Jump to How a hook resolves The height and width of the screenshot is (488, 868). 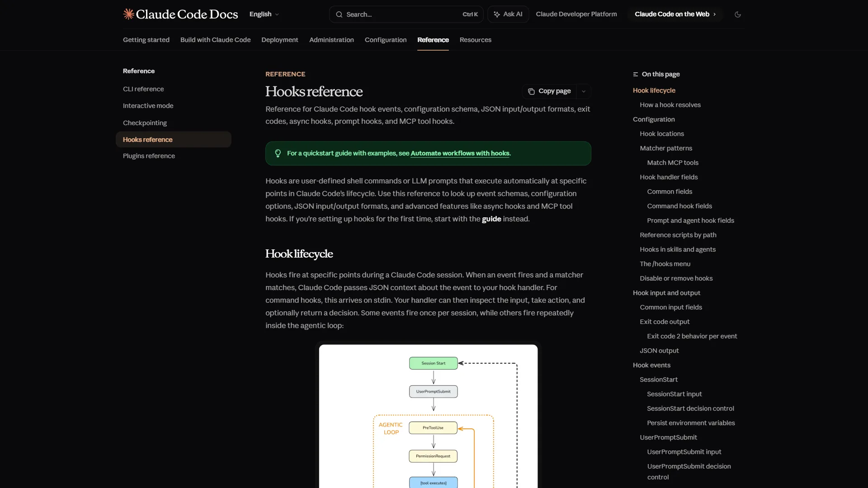click(670, 105)
